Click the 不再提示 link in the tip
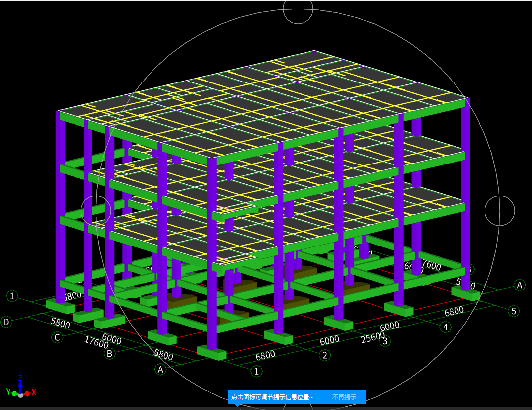Screen dimensions: 532x410 pyautogui.click(x=344, y=397)
